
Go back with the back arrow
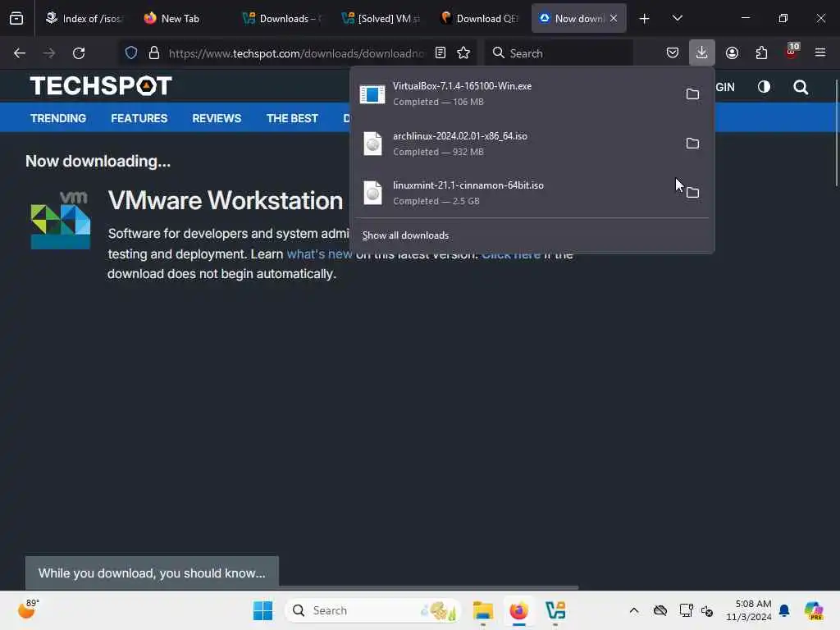[20, 53]
